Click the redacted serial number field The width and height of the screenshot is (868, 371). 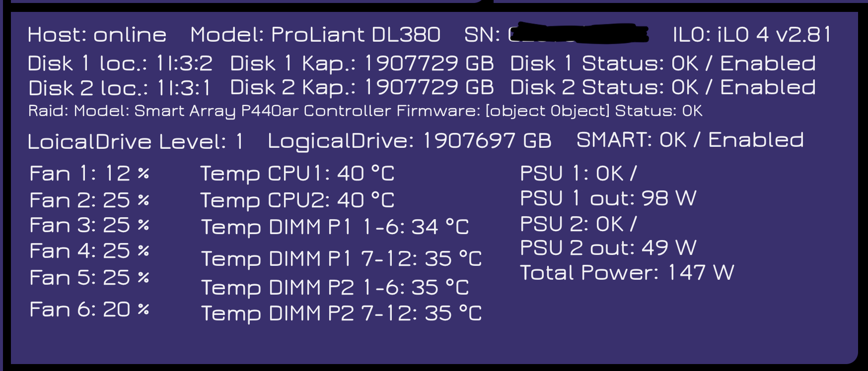click(579, 34)
